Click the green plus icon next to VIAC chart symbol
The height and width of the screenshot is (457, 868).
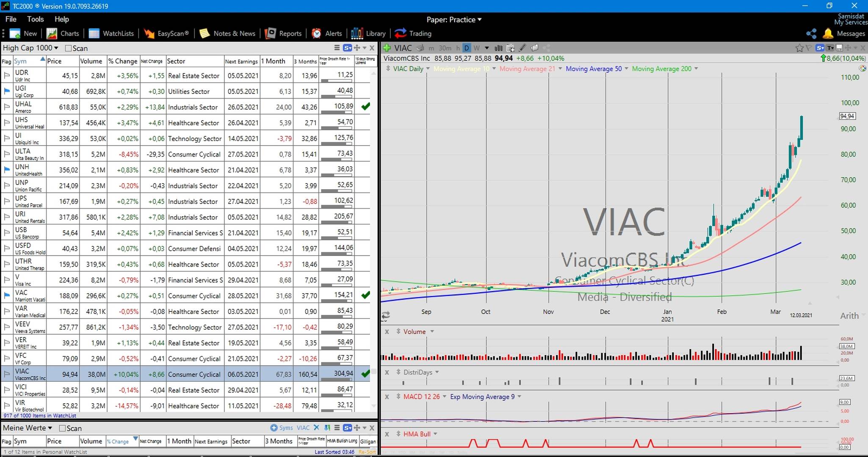[387, 48]
